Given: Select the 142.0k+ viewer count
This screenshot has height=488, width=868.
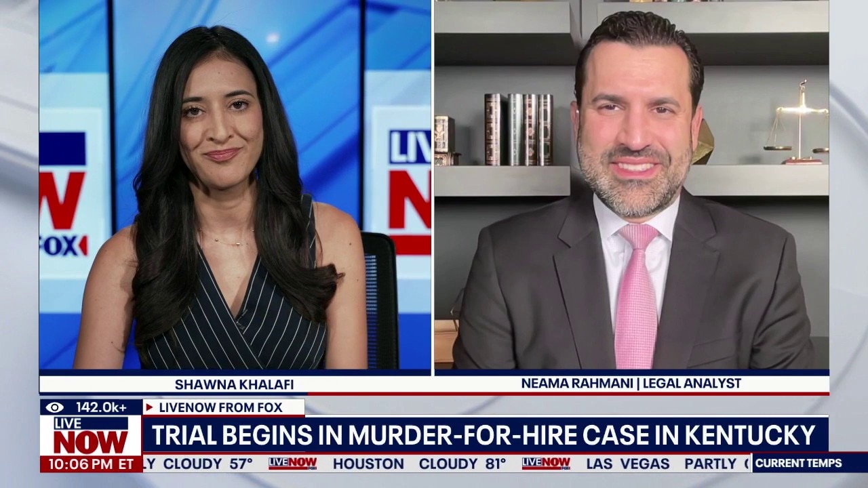Looking at the screenshot, I should [x=101, y=407].
